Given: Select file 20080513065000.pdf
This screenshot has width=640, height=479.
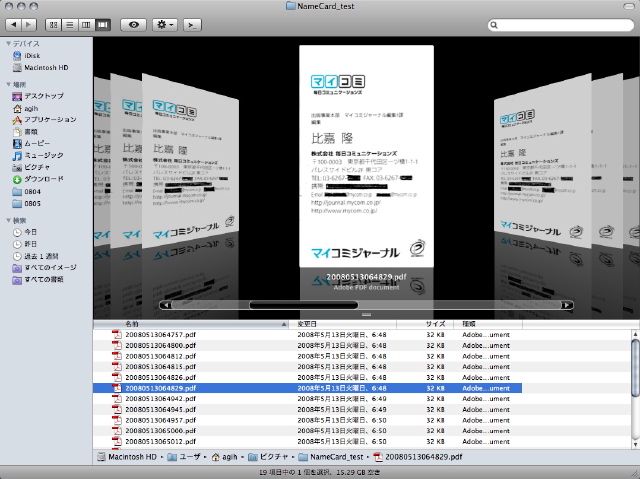Looking at the screenshot, I should 307,430.
